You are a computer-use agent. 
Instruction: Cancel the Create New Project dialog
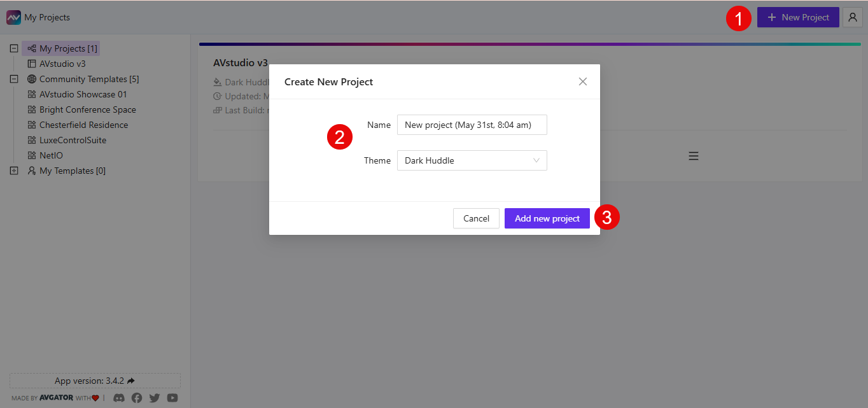[x=476, y=218]
